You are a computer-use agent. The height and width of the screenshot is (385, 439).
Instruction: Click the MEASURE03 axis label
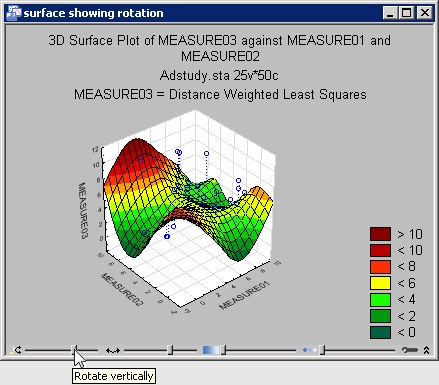click(x=83, y=210)
